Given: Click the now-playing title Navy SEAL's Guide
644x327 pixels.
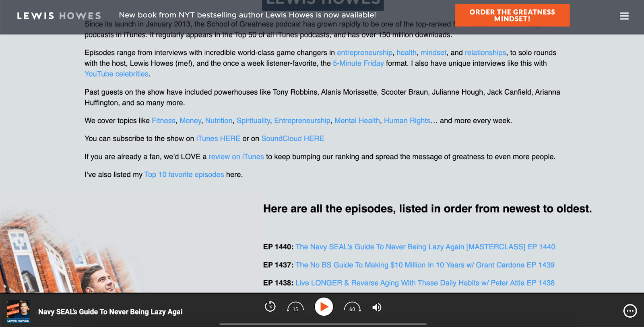Looking at the screenshot, I should click(110, 312).
